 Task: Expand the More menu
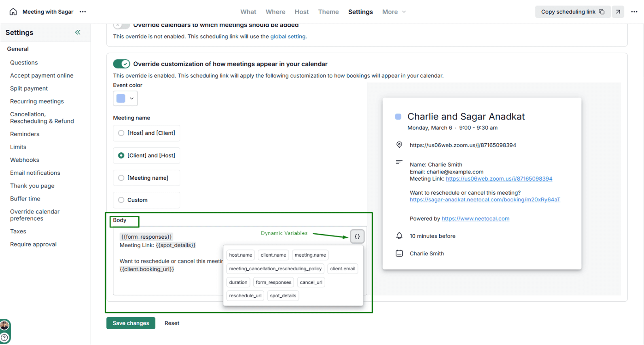pos(394,12)
